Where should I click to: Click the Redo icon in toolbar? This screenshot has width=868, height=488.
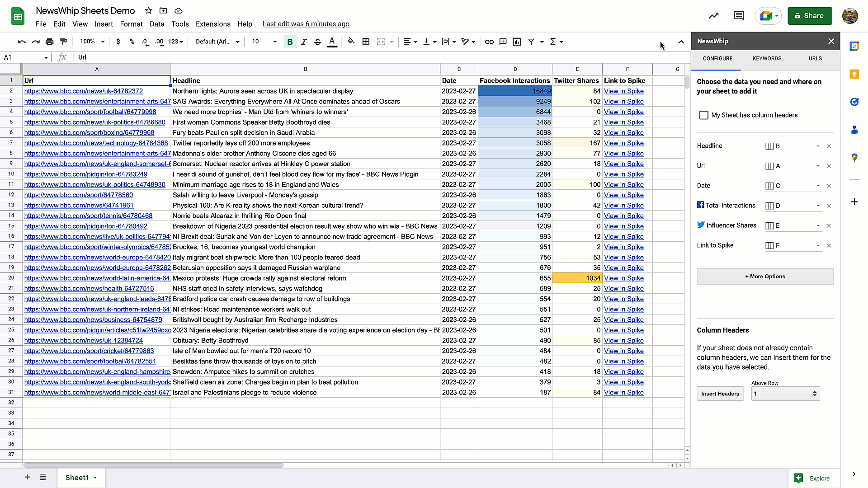(35, 42)
